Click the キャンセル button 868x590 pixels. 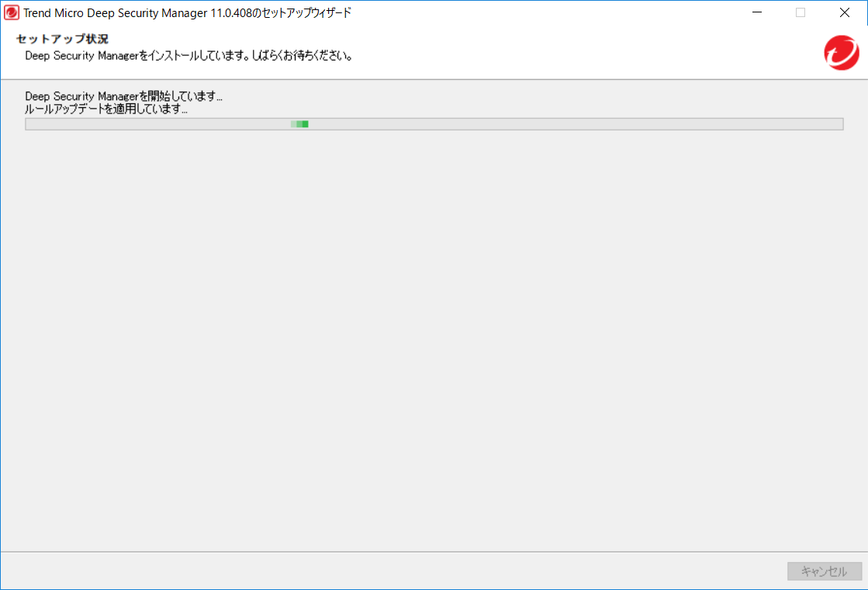(825, 571)
